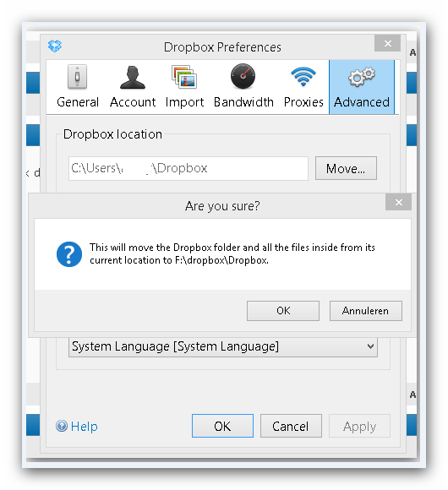Screen dimensions: 448x490
Task: Close the Are you sure dialog
Action: [399, 202]
